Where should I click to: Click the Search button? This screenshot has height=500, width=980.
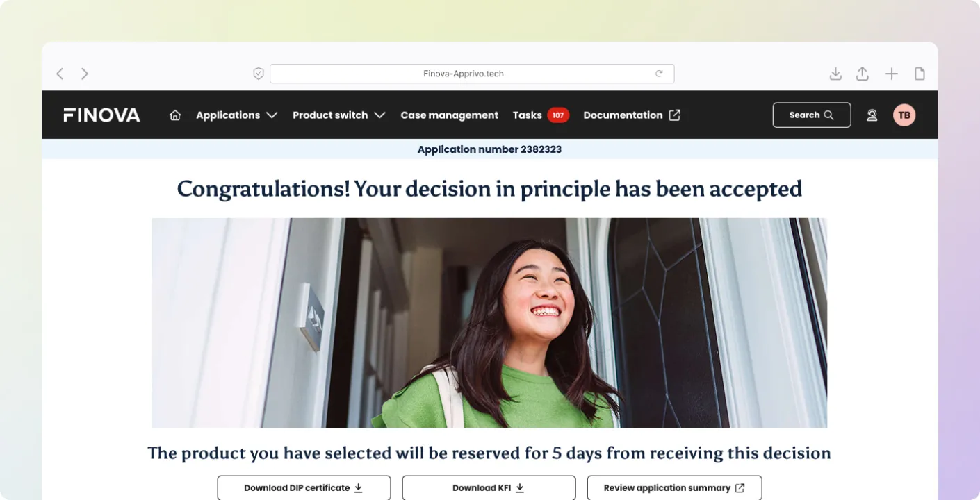(x=812, y=115)
